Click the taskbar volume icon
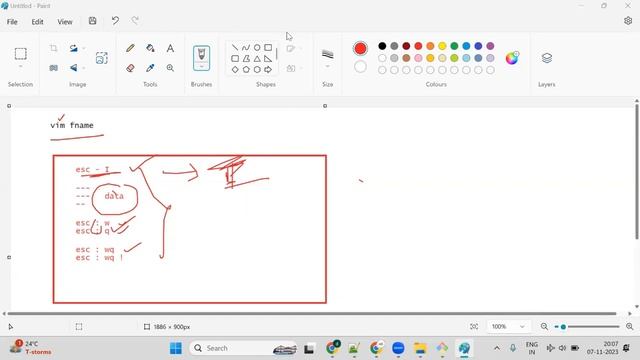The image size is (640, 360). [x=562, y=348]
